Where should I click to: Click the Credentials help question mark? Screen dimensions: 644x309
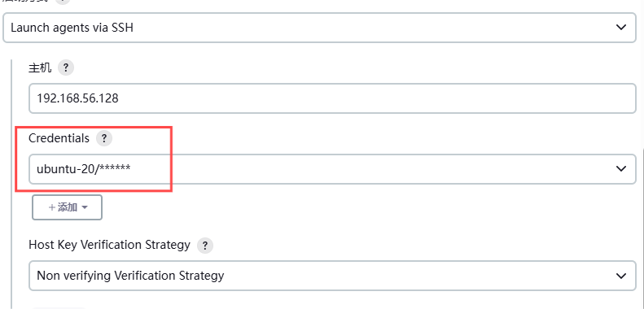(x=104, y=138)
